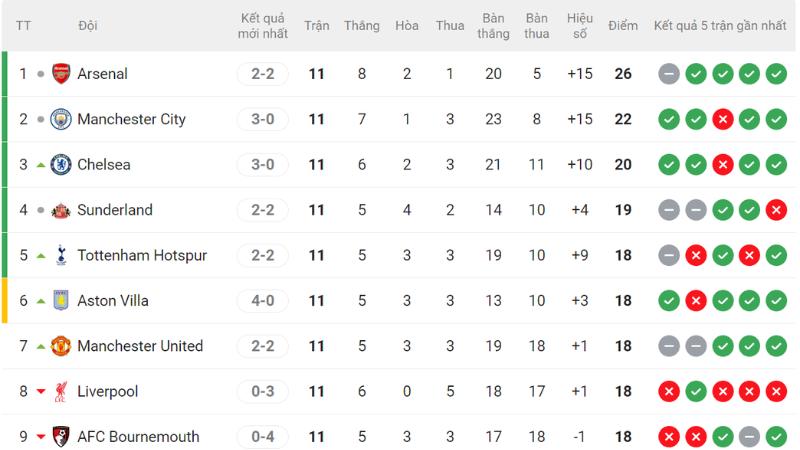Click the Sunderland club crest icon
800x450 pixels.
pyautogui.click(x=61, y=210)
